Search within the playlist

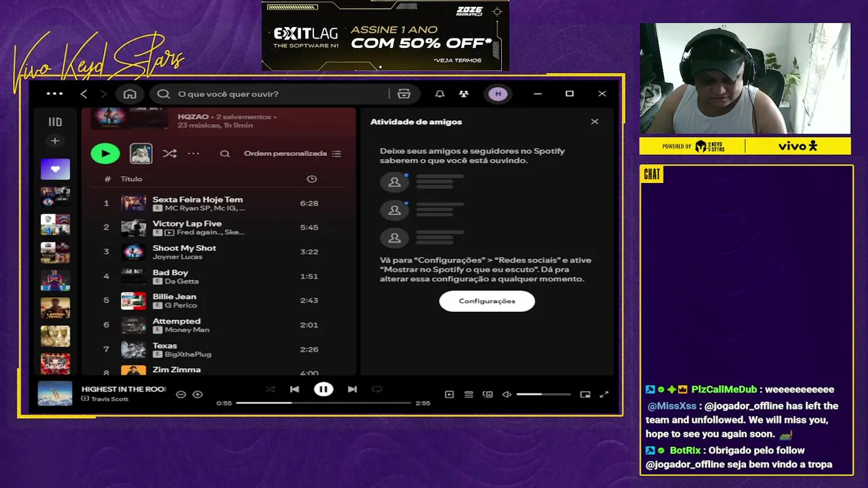(224, 154)
